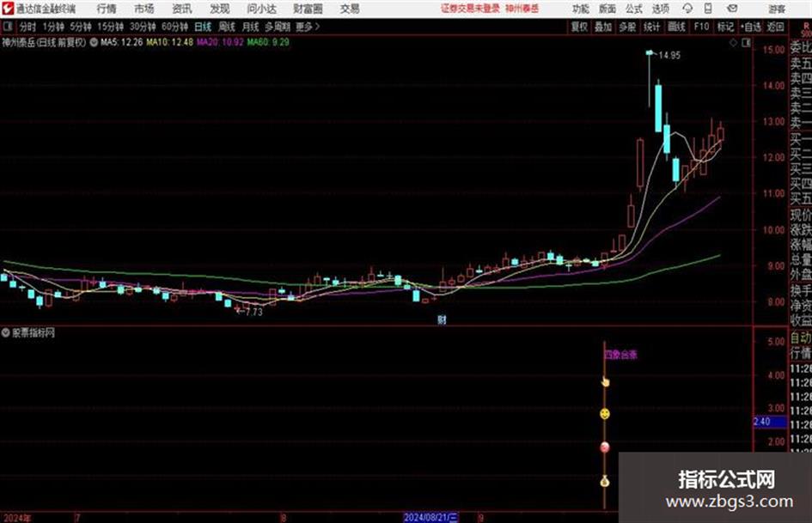Click the 返回 back button
The image size is (812, 523).
click(x=775, y=27)
